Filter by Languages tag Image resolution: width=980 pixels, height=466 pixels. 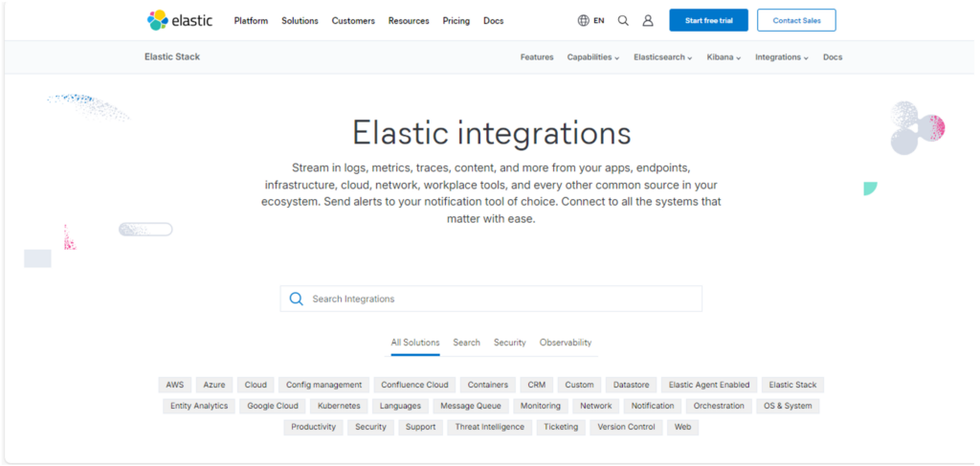coord(400,406)
